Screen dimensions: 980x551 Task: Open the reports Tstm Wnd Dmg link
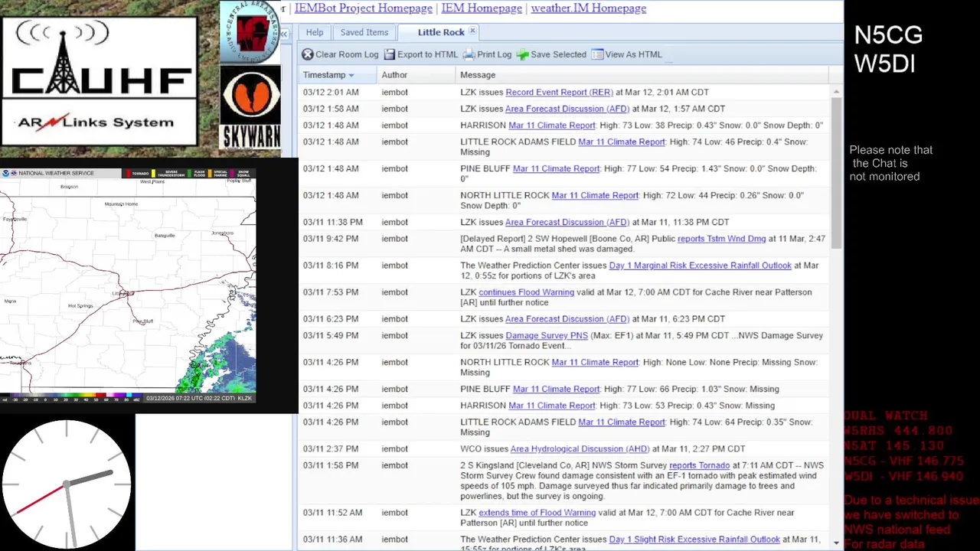coord(722,239)
